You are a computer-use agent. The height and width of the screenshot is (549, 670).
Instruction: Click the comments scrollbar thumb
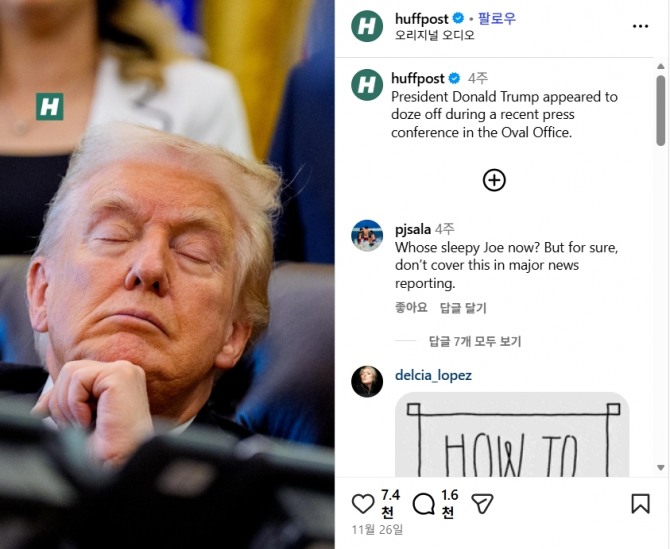pos(661,111)
